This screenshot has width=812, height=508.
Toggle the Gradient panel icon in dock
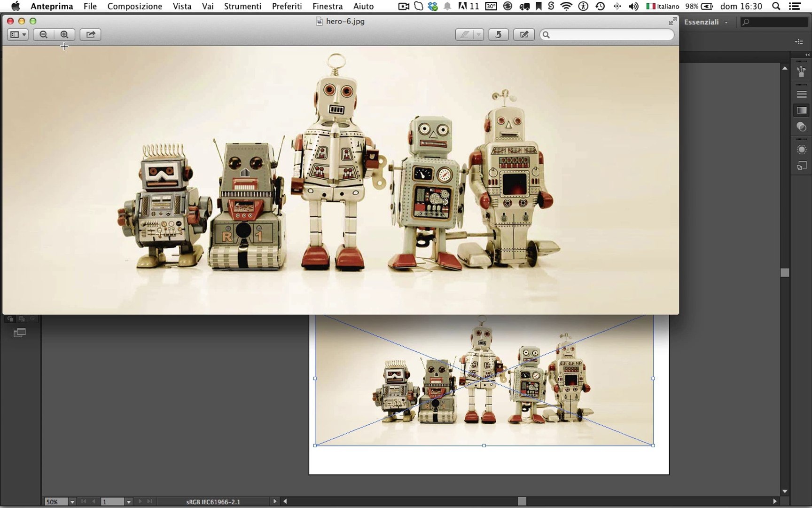coord(801,111)
